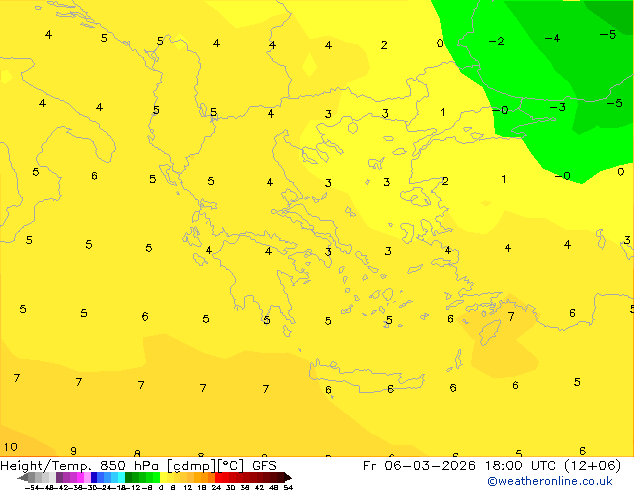Pick the cyan swatch in the legend
Image resolution: width=634 pixels, height=490 pixels.
[122, 477]
